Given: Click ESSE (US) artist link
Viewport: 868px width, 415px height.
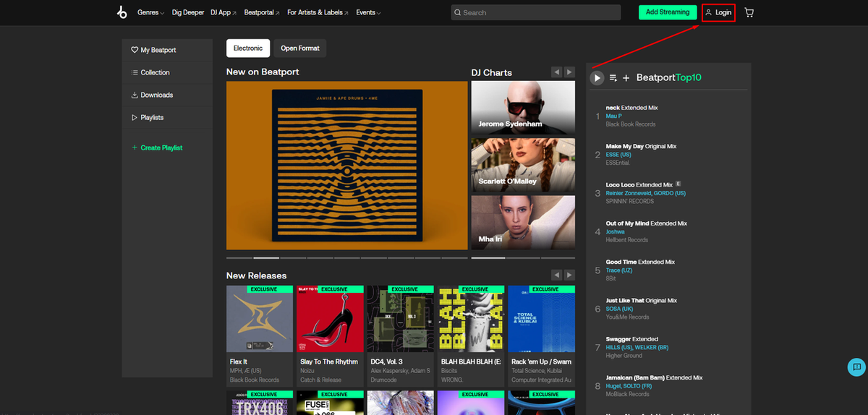Looking at the screenshot, I should [x=618, y=154].
